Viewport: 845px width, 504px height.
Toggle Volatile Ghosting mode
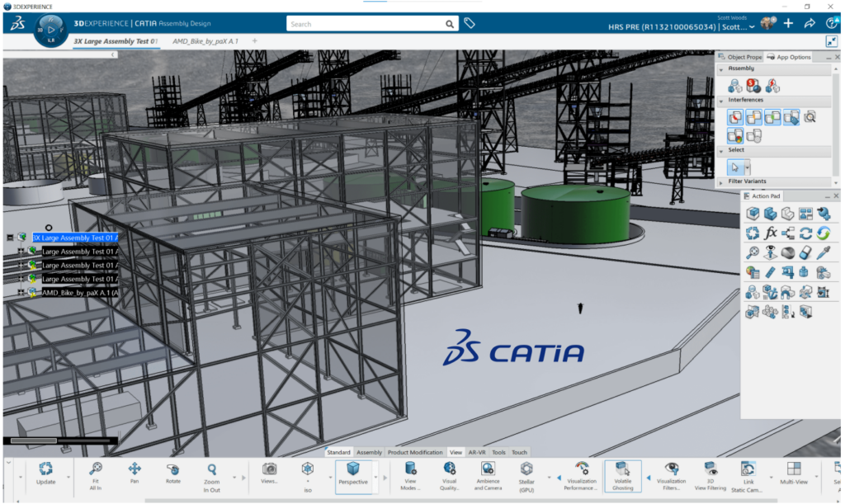622,476
